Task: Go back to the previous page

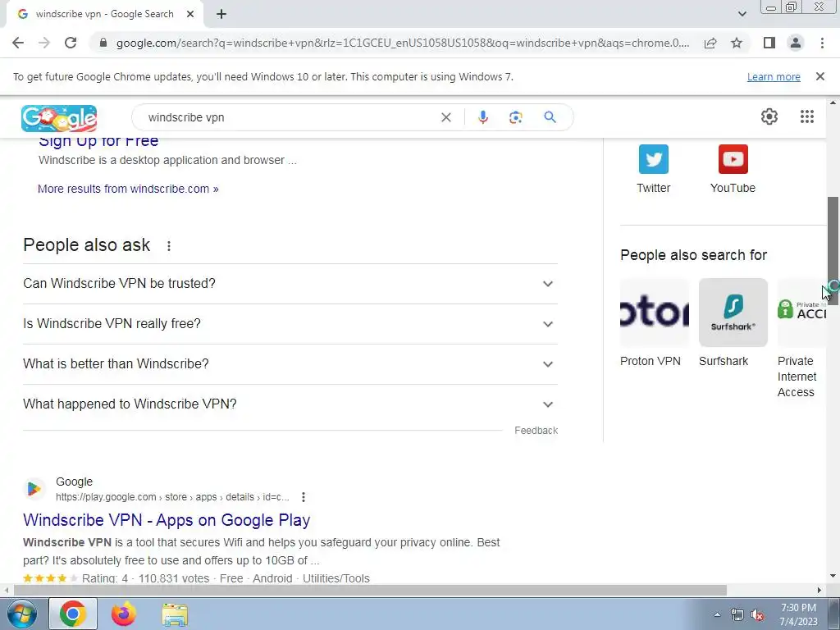Action: click(18, 43)
